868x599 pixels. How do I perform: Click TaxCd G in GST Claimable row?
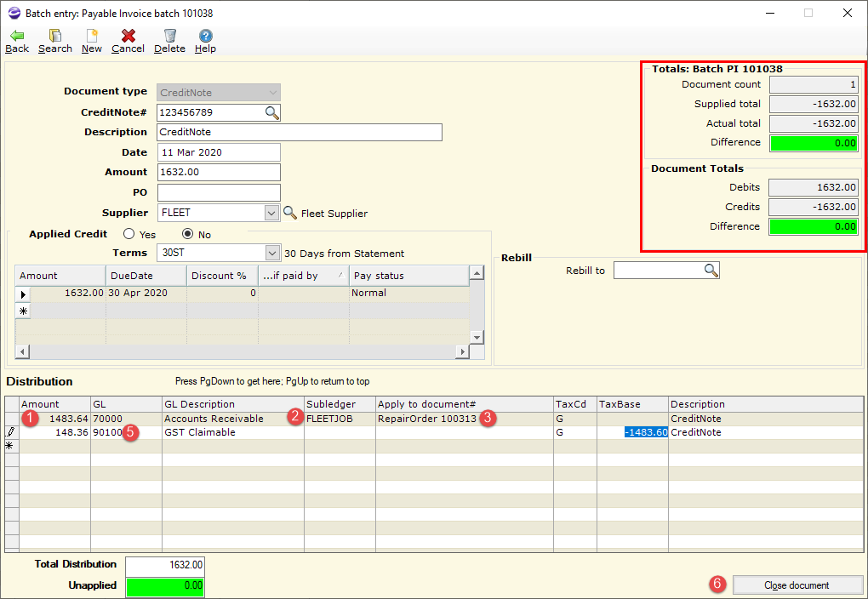(x=575, y=432)
